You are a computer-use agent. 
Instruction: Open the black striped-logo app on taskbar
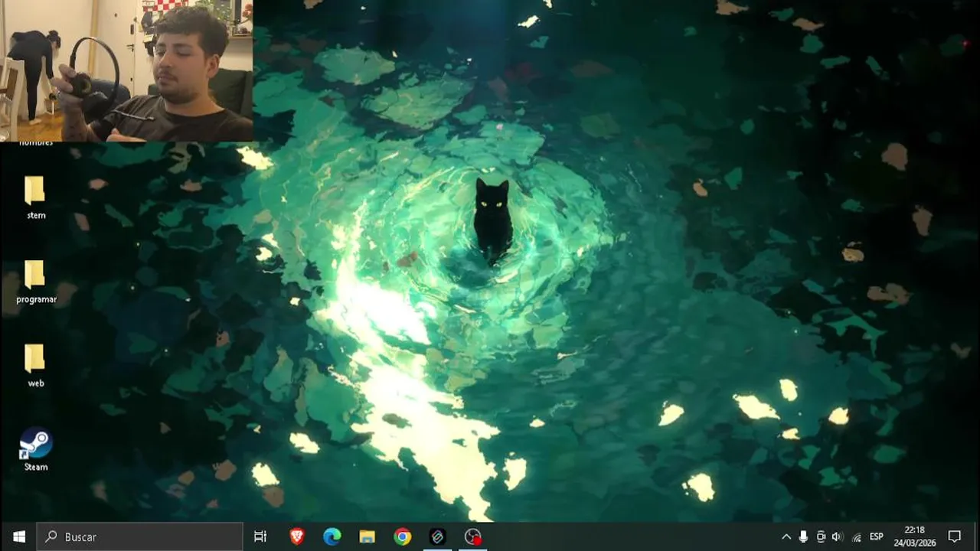pos(437,536)
